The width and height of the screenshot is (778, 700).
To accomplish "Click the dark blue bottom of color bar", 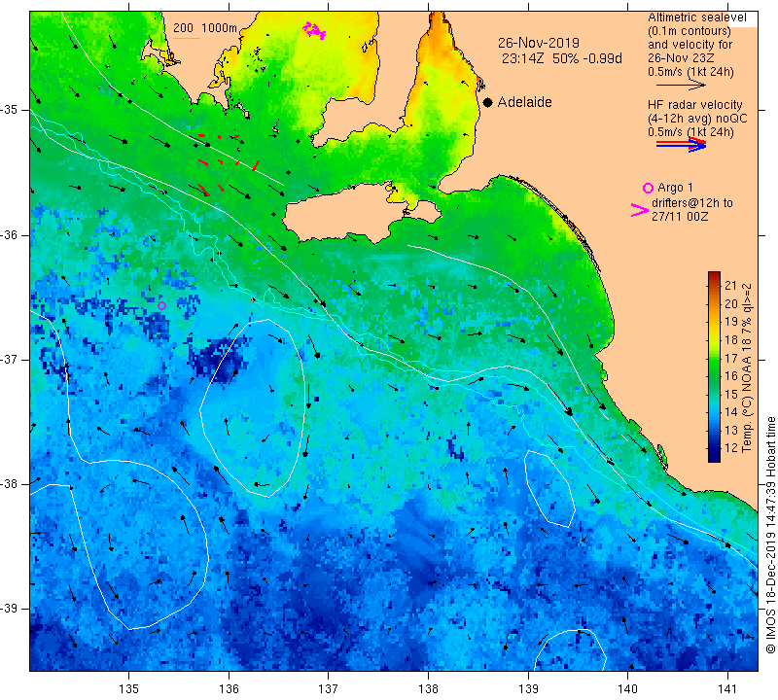I will pyautogui.click(x=714, y=458).
